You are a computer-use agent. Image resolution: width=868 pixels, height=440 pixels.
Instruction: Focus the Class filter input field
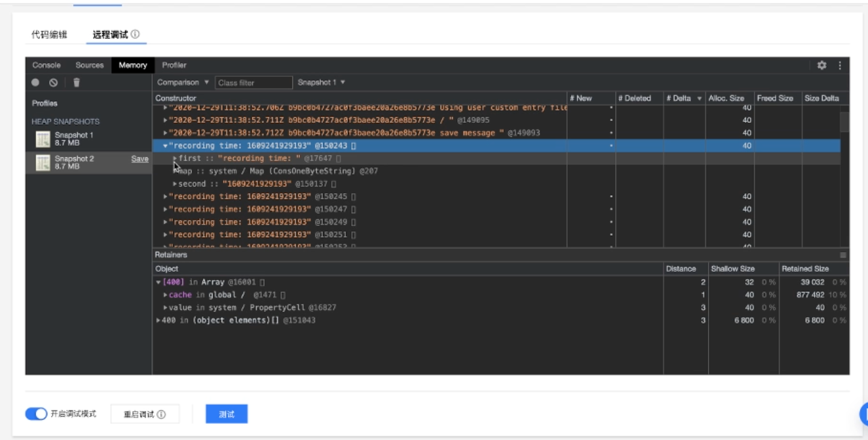(254, 82)
